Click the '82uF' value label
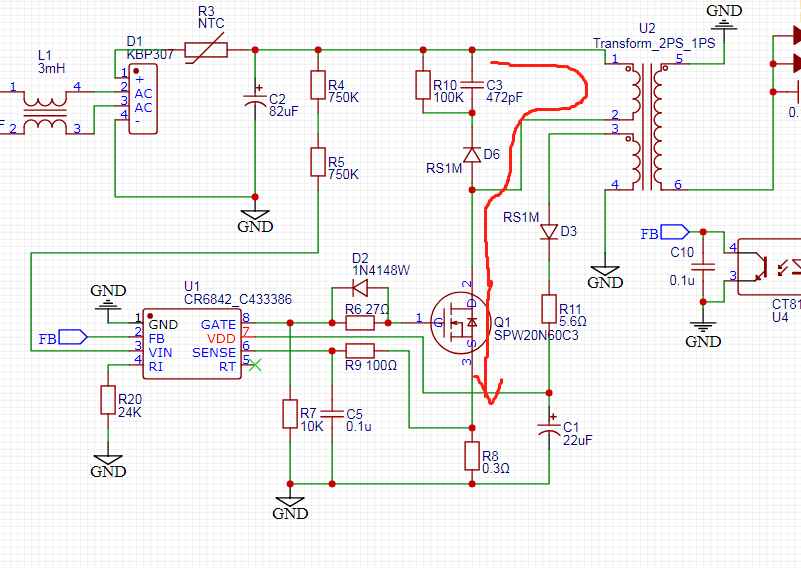This screenshot has width=801, height=568. tap(284, 111)
